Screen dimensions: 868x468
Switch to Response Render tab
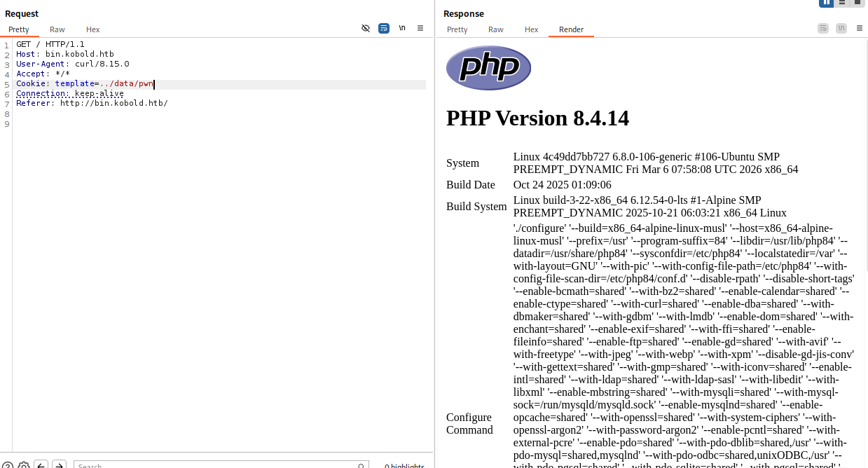click(571, 29)
